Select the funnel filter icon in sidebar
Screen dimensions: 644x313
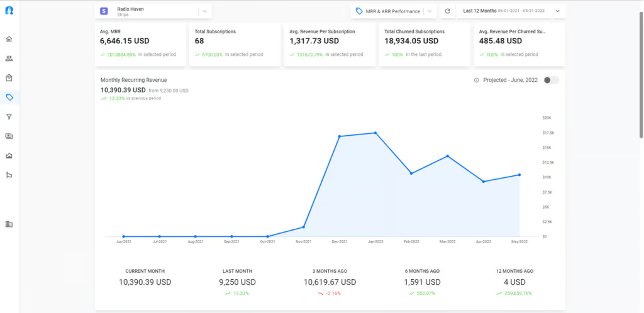9,116
